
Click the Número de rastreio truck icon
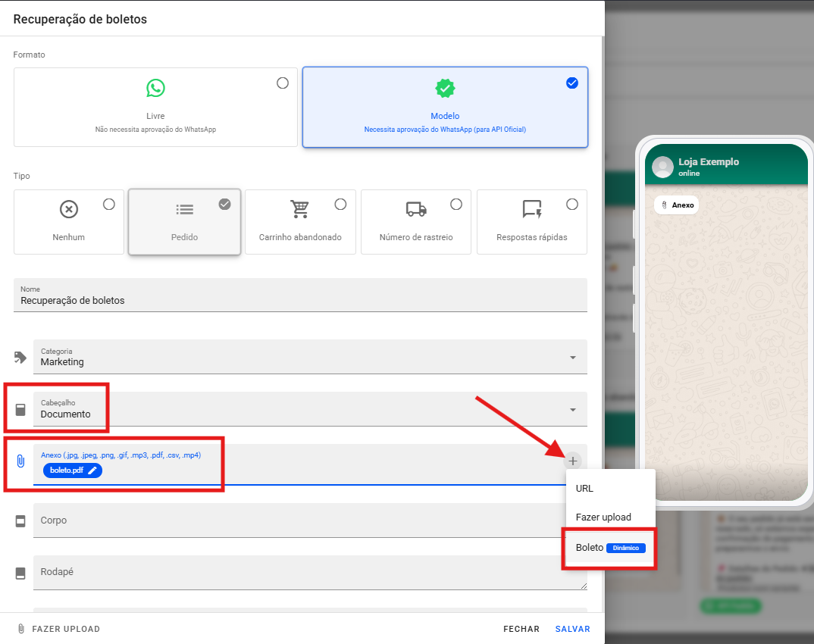coord(416,209)
